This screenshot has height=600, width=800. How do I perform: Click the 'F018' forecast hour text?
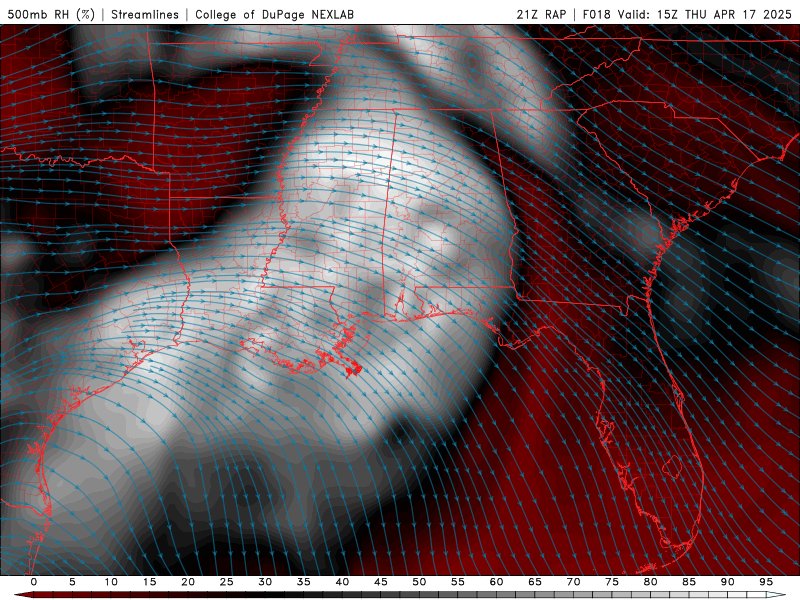point(596,14)
